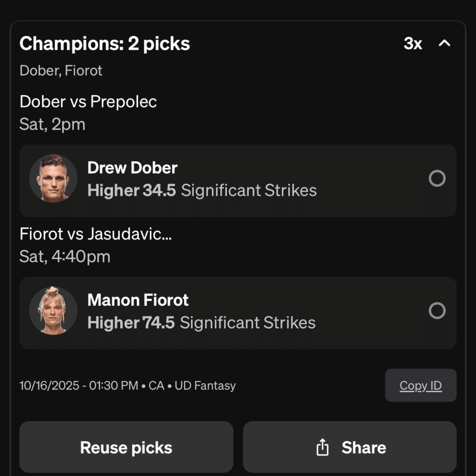Open the truncated Fiorot vs Jasudavic matchup title
The height and width of the screenshot is (476, 476).
pos(96,233)
